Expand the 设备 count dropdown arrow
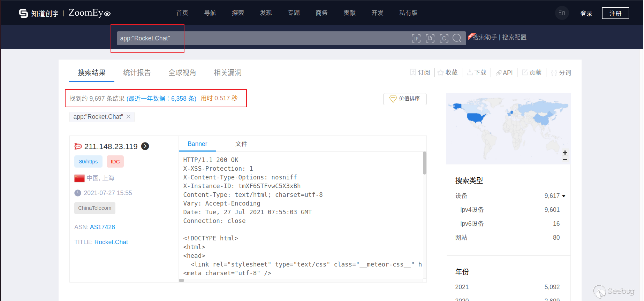This screenshot has width=644, height=301. [564, 196]
